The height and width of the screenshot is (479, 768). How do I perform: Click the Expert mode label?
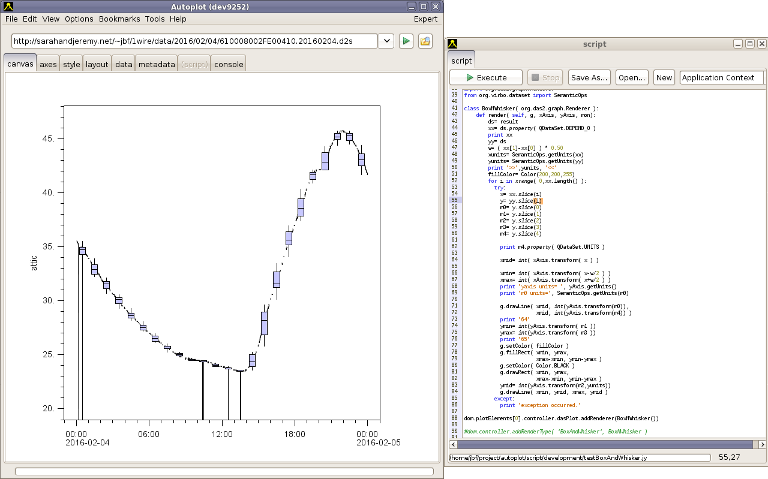[425, 19]
